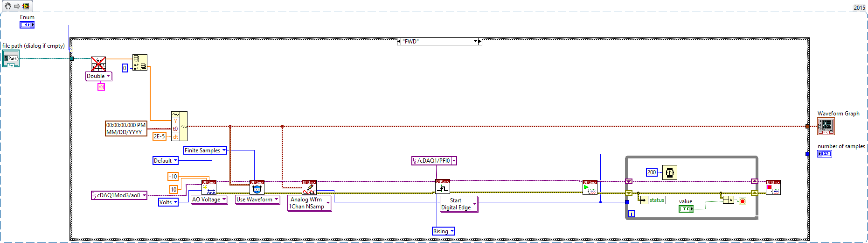868x243 pixels.
Task: Select the Or logic function node
Action: pos(729,200)
